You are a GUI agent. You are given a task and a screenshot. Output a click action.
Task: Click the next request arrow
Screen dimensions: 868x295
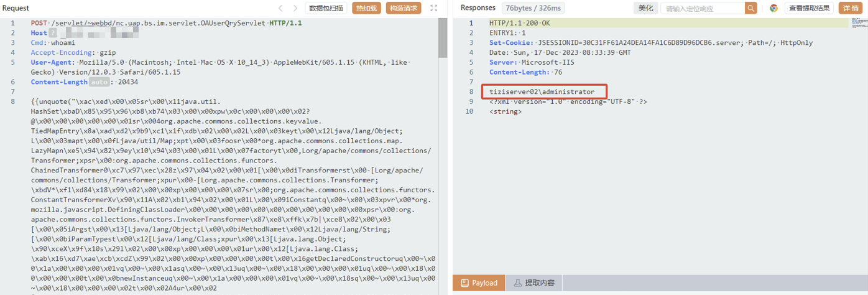point(296,8)
